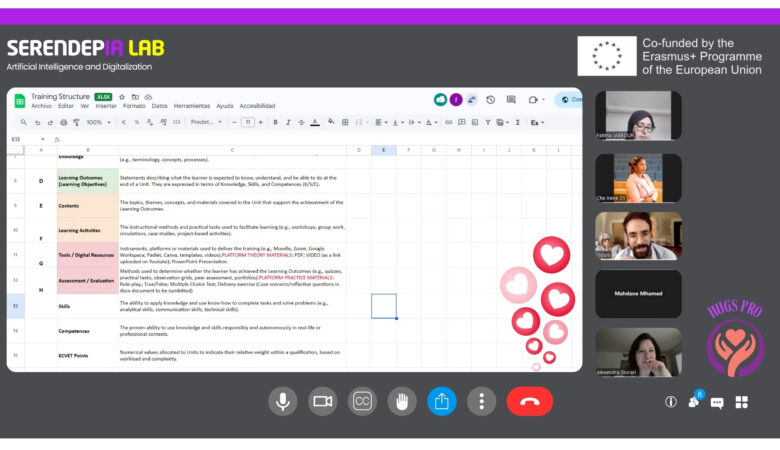This screenshot has height=450, width=780.
Task: Format as currency with the euro icon
Action: [x=123, y=122]
